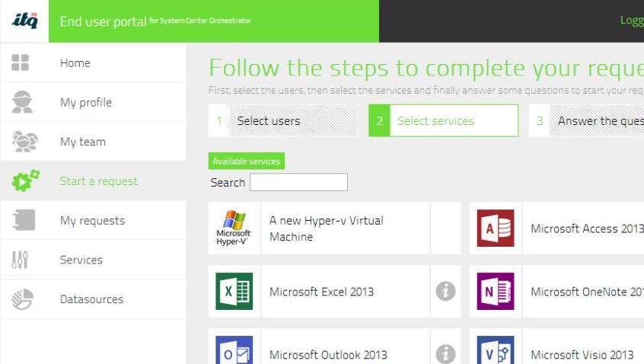Select Microsoft OneNote service

(x=557, y=292)
